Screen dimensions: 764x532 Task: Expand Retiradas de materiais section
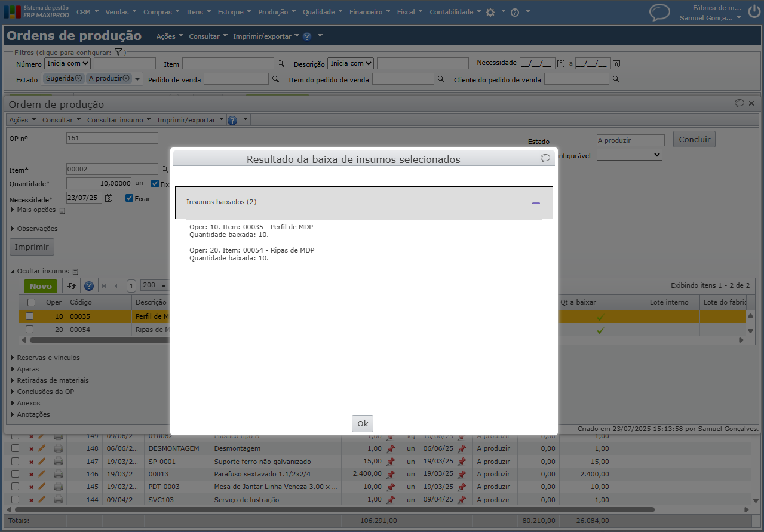[50, 380]
